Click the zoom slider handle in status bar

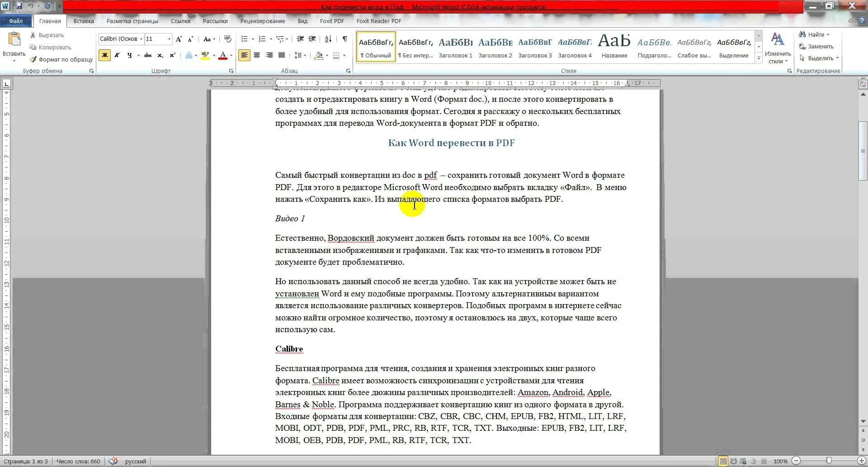[829, 461]
